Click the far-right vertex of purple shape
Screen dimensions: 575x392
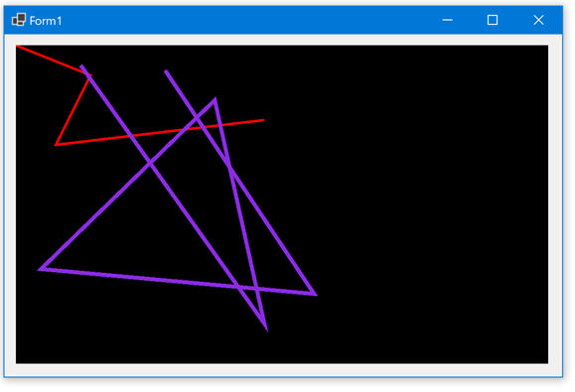(315, 294)
